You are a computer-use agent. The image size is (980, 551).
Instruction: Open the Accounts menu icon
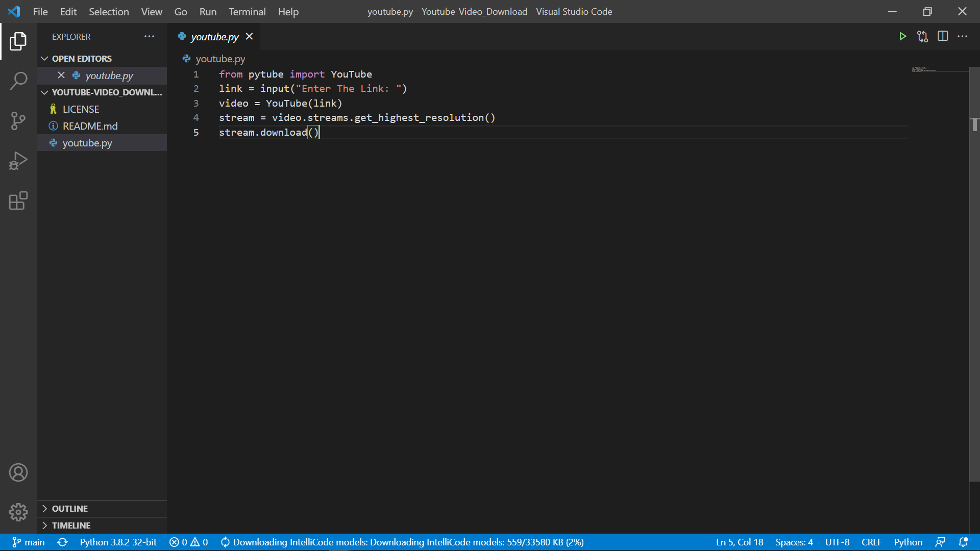click(18, 472)
